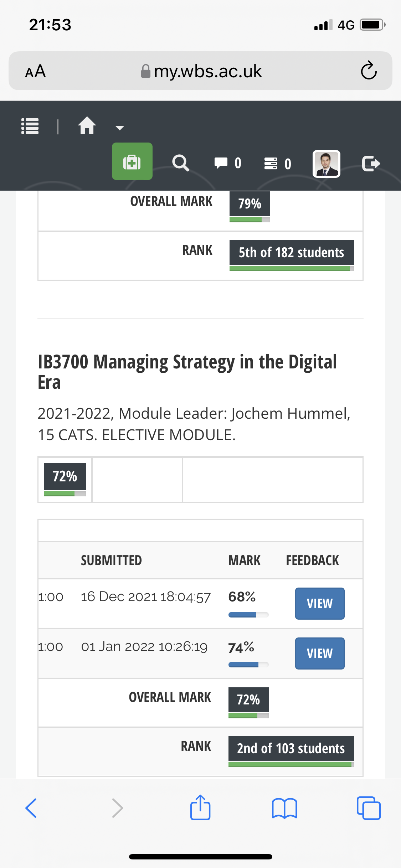Go to home via house icon

click(x=87, y=125)
